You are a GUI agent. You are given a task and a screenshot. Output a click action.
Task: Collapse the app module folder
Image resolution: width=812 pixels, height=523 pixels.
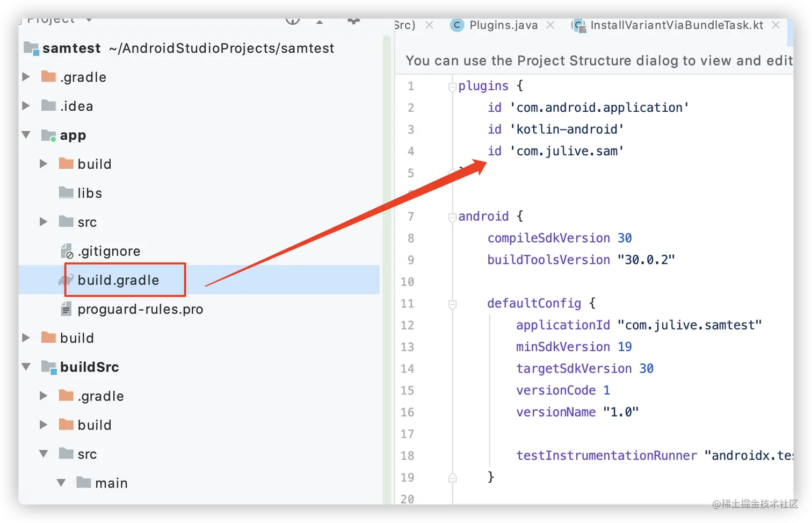pos(26,135)
